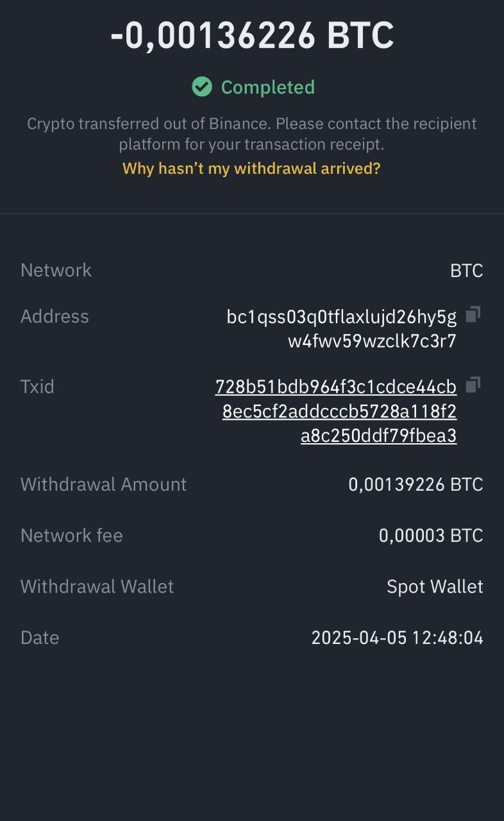
Task: Tap the Network fee value 0,00003 BTC
Action: [x=431, y=536]
